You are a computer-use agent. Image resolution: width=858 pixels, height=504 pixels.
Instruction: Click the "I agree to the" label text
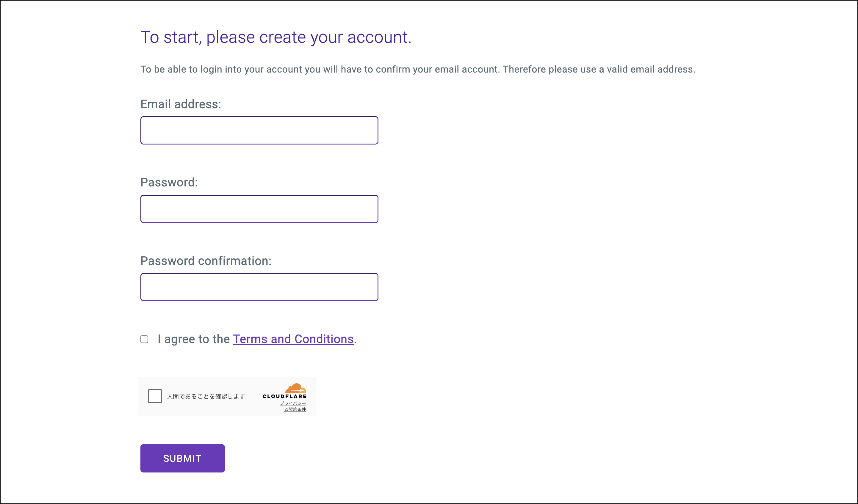point(194,339)
